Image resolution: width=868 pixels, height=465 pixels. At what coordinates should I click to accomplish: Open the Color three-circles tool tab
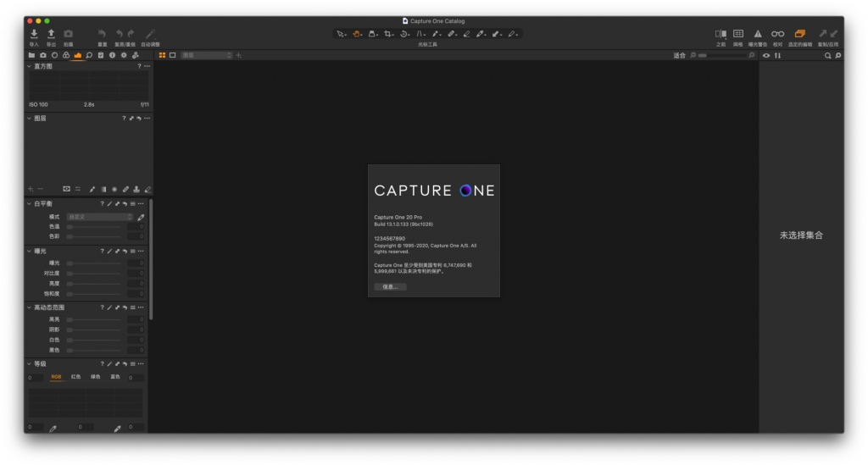66,55
